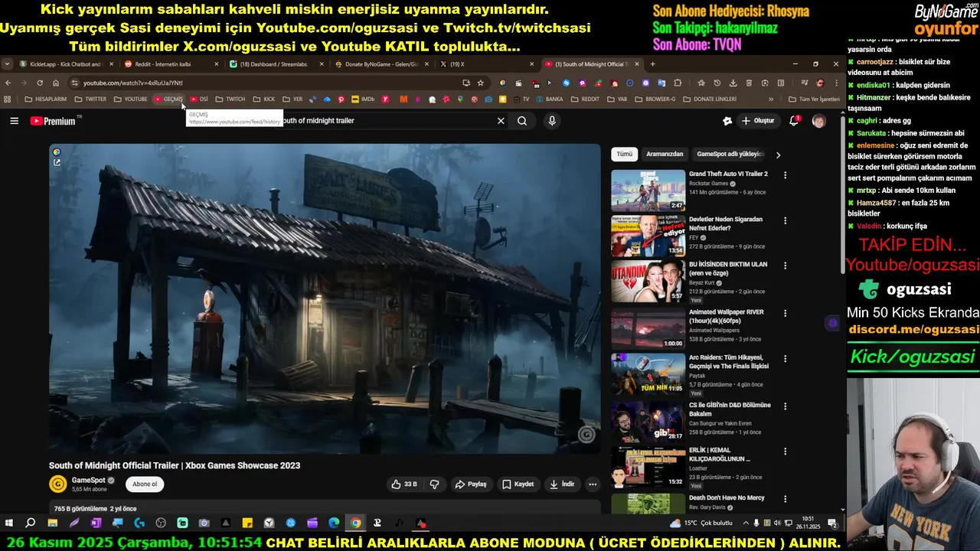Open Death Don't Have No Mercy video title
This screenshot has height=551, width=980.
click(x=727, y=497)
